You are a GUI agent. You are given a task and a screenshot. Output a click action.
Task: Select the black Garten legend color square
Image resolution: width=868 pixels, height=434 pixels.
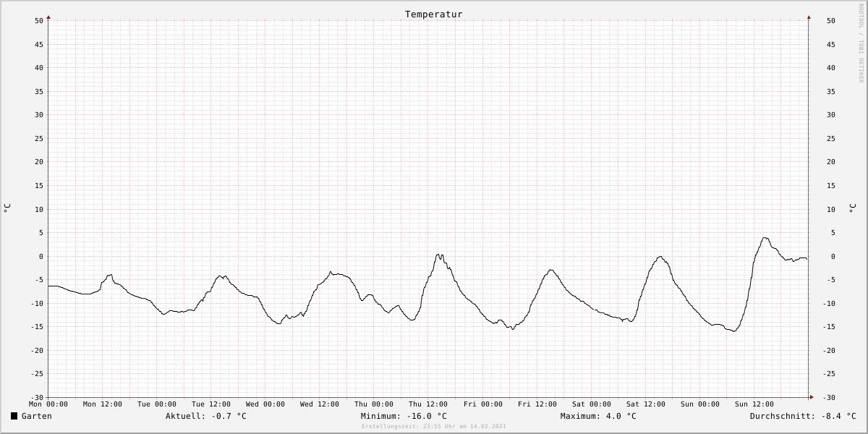(14, 416)
